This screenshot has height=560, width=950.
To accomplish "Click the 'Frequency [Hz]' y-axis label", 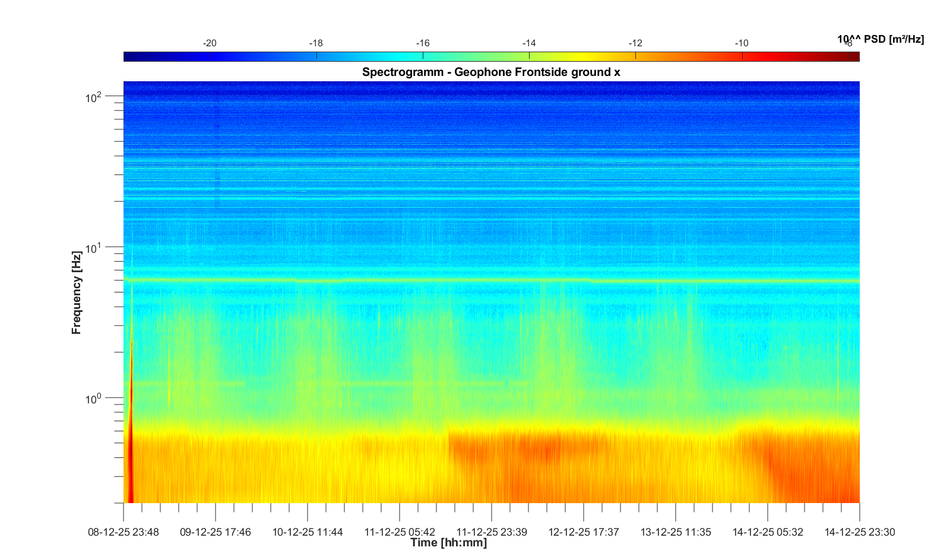I will [76, 292].
